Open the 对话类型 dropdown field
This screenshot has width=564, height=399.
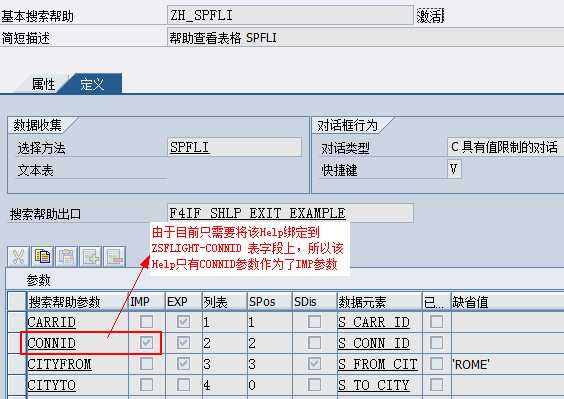click(505, 147)
